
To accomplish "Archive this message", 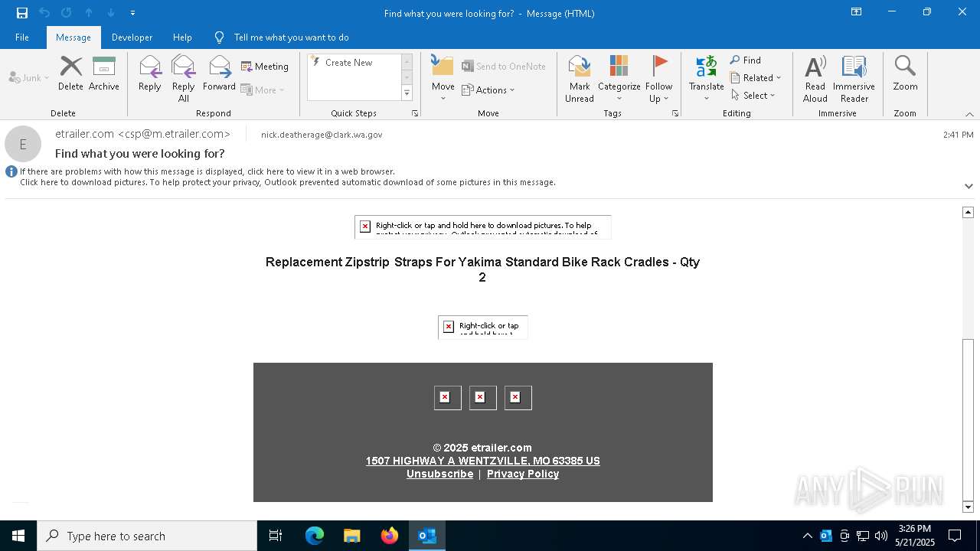I will coord(104,74).
